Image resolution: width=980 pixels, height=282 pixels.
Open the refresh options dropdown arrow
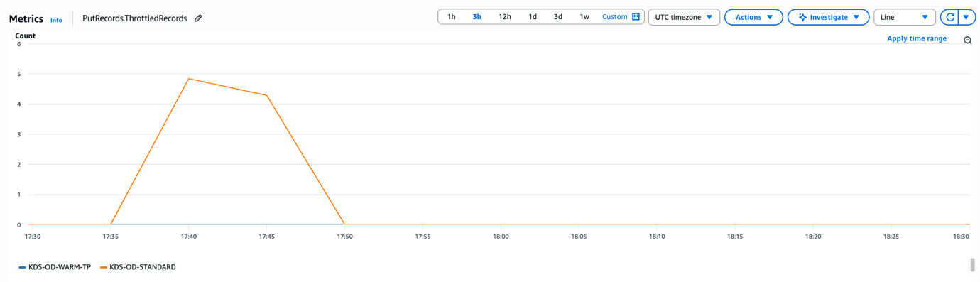[x=967, y=17]
